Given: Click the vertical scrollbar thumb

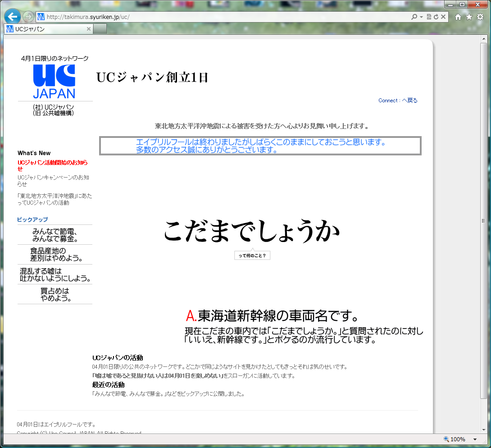Looking at the screenshot, I should [484, 221].
